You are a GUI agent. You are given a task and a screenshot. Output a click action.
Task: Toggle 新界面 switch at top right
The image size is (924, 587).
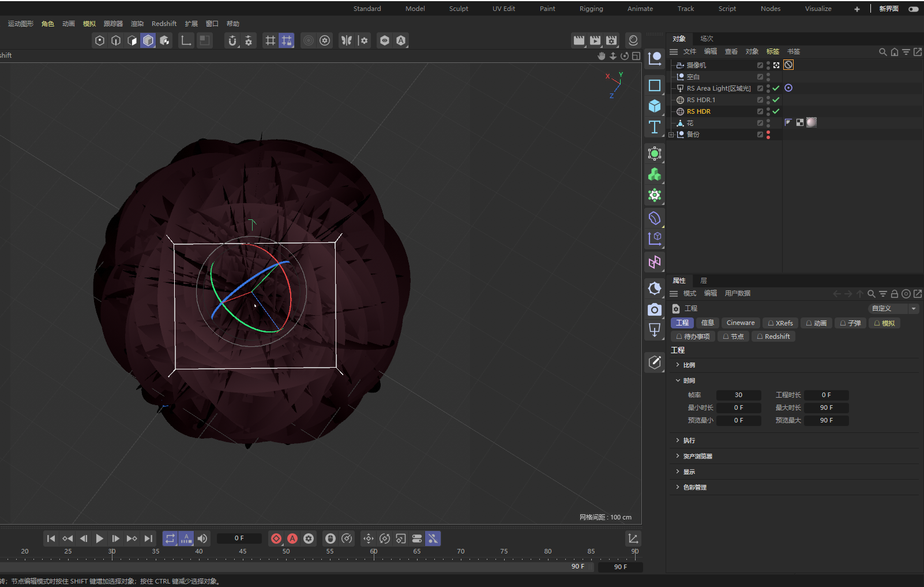(x=914, y=9)
